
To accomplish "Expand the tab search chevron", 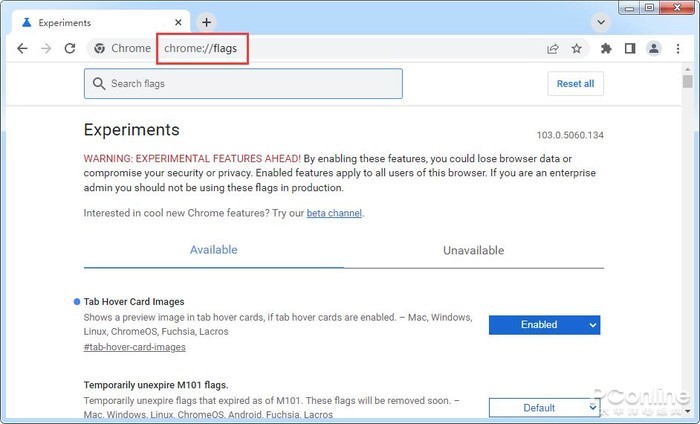I will (x=601, y=22).
